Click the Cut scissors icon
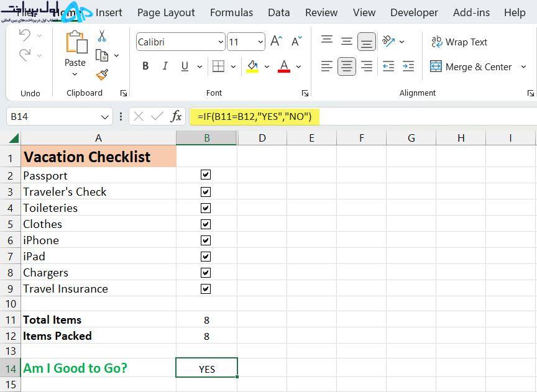The height and width of the screenshot is (392, 537). coord(102,35)
